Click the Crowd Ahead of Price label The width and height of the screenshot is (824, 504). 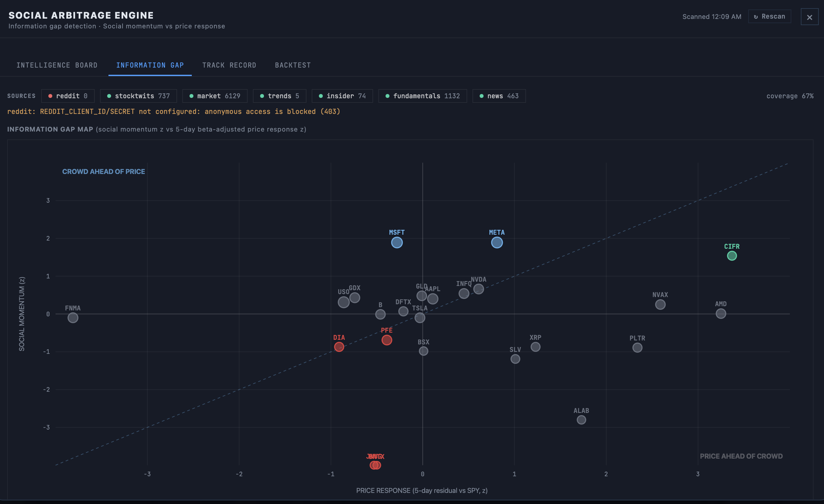tap(103, 171)
